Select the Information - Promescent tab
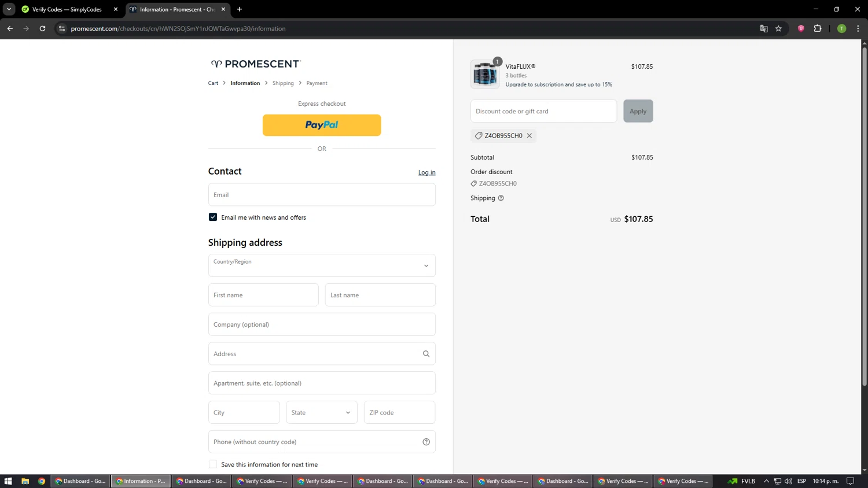The width and height of the screenshot is (868, 488). (176, 9)
